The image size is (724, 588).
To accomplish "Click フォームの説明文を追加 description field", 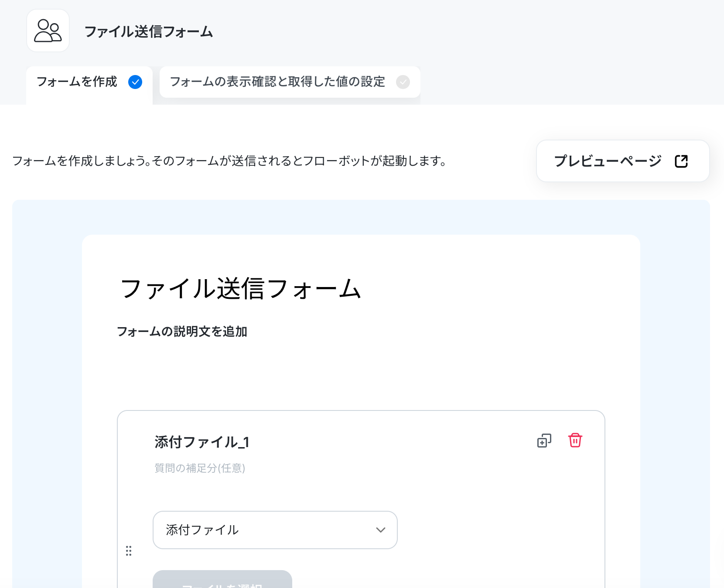I will tap(182, 332).
